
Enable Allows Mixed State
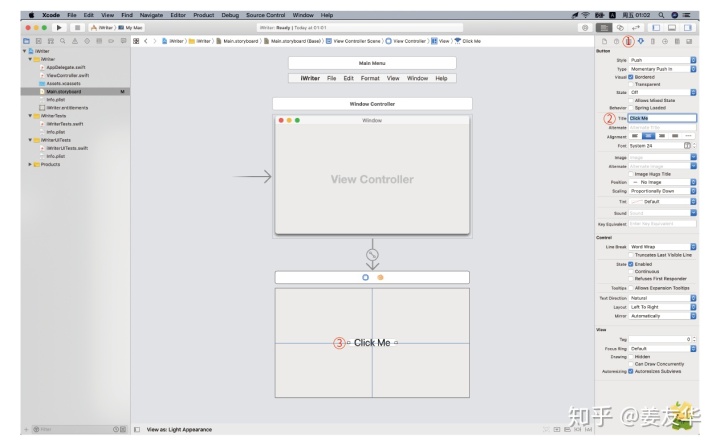631,100
